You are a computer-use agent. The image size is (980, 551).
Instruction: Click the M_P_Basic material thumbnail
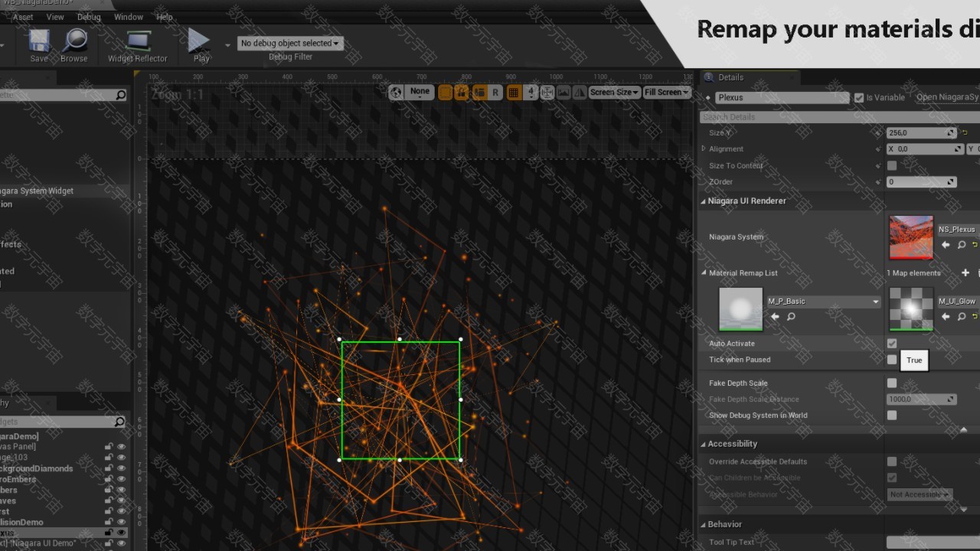tap(741, 309)
